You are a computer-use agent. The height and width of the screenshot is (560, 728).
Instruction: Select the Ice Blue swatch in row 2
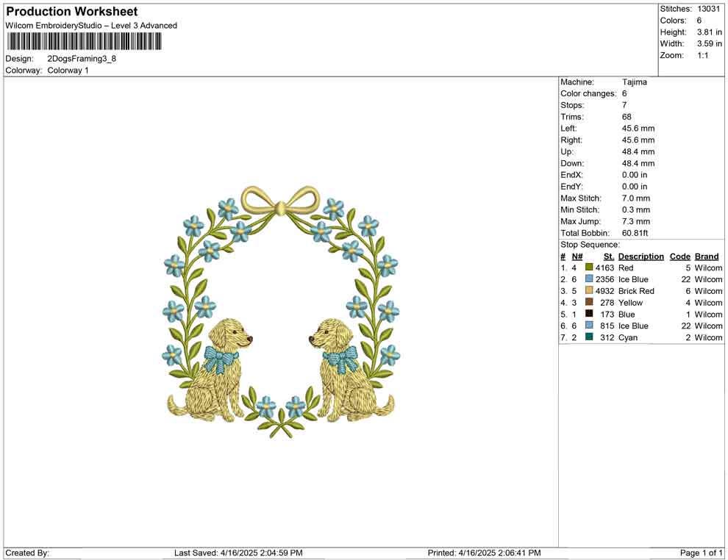pyautogui.click(x=589, y=279)
